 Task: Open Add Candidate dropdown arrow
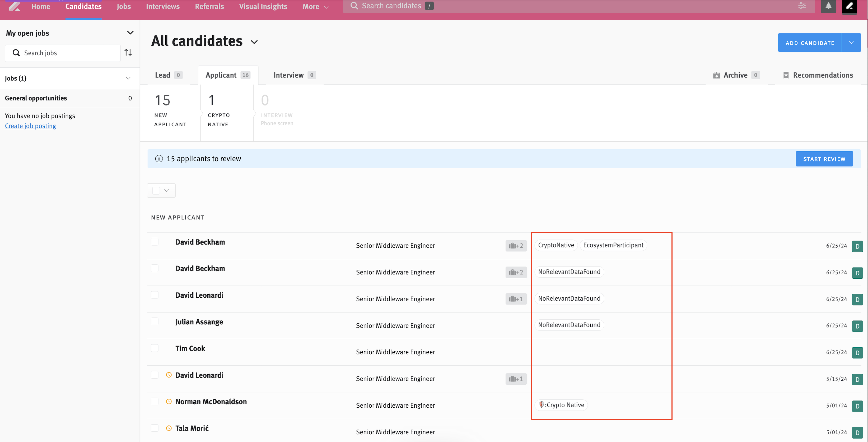click(851, 43)
